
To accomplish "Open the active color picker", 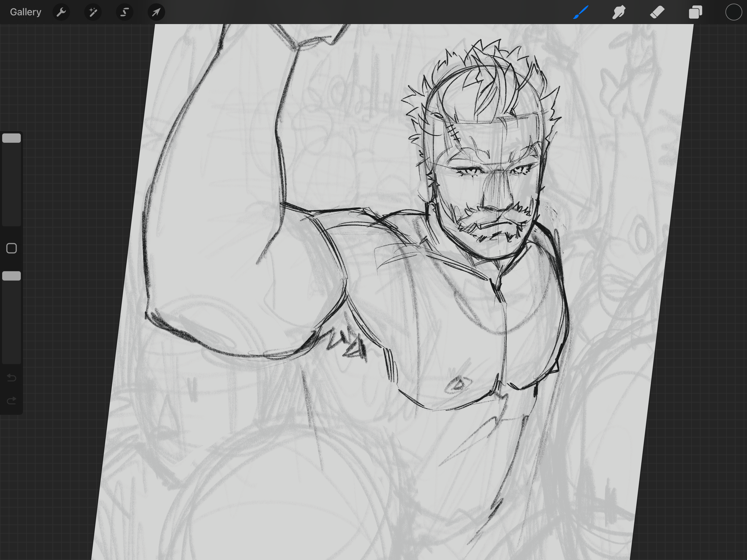I will 734,12.
